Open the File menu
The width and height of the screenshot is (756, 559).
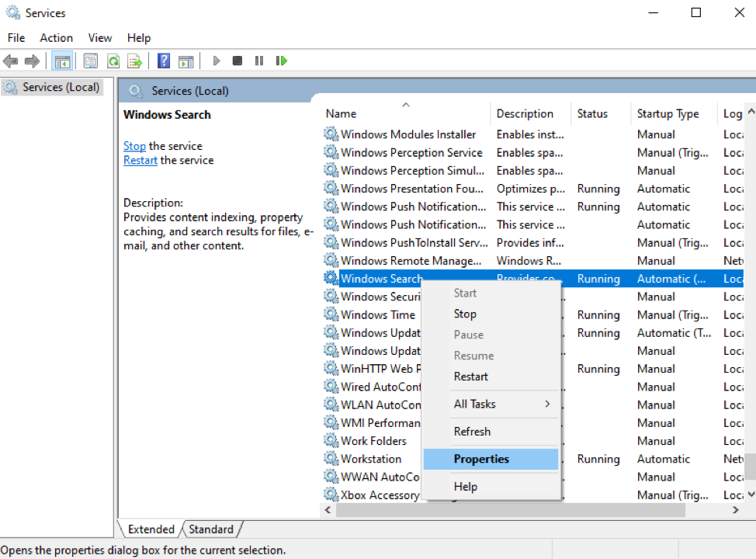coord(16,37)
